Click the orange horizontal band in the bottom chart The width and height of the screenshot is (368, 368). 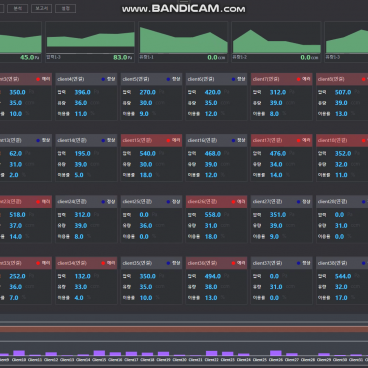184,329
